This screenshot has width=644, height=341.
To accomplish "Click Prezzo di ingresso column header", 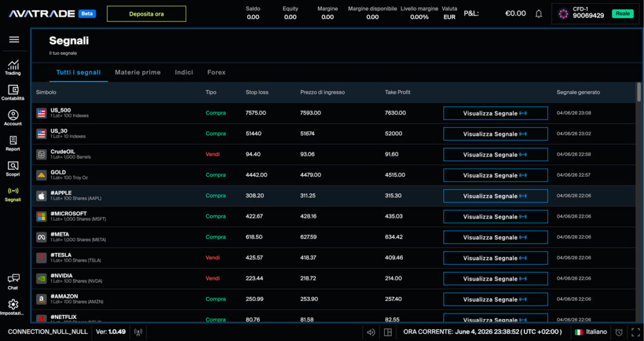I will tap(323, 92).
